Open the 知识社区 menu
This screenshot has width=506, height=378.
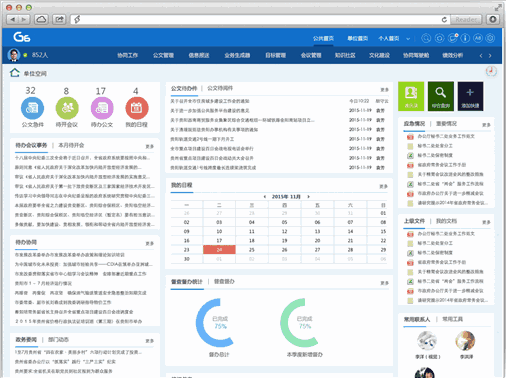345,55
